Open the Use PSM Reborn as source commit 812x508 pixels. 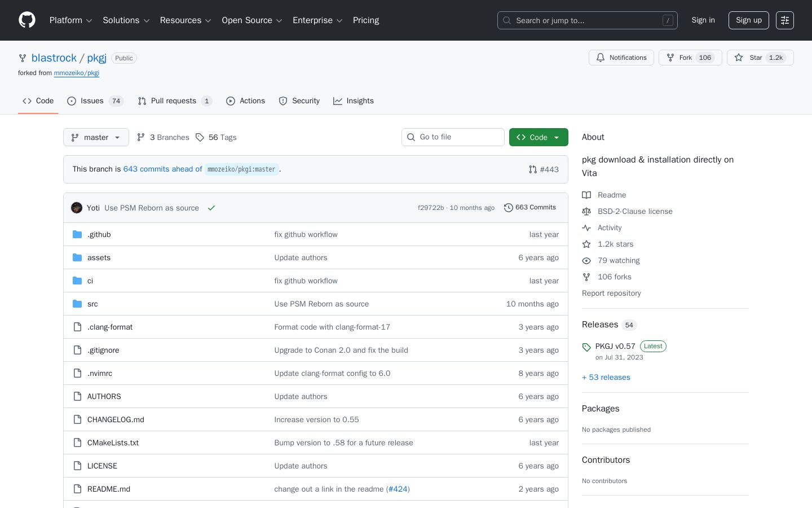(152, 208)
